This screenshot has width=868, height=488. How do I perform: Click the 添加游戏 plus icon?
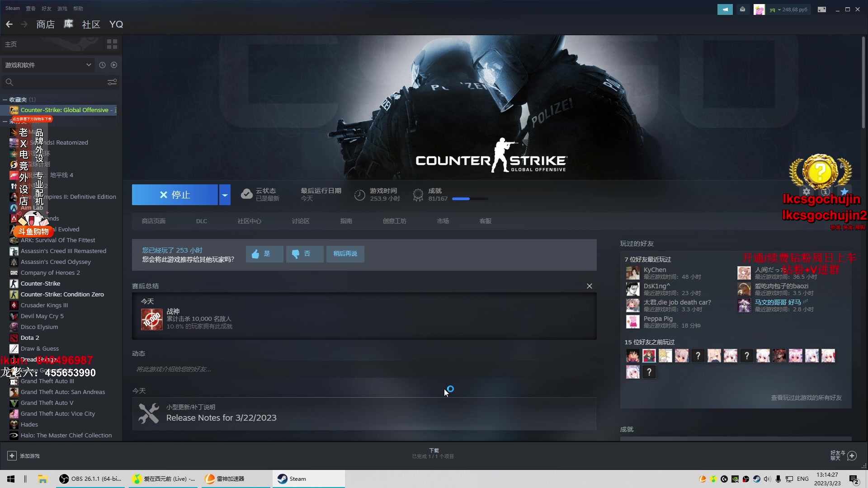pyautogui.click(x=12, y=456)
